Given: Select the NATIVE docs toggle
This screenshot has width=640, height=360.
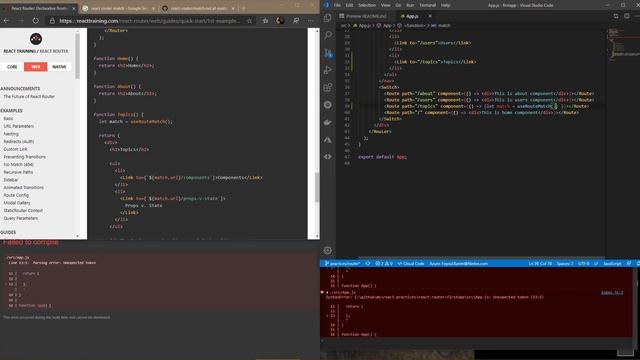Looking at the screenshot, I should click(59, 67).
